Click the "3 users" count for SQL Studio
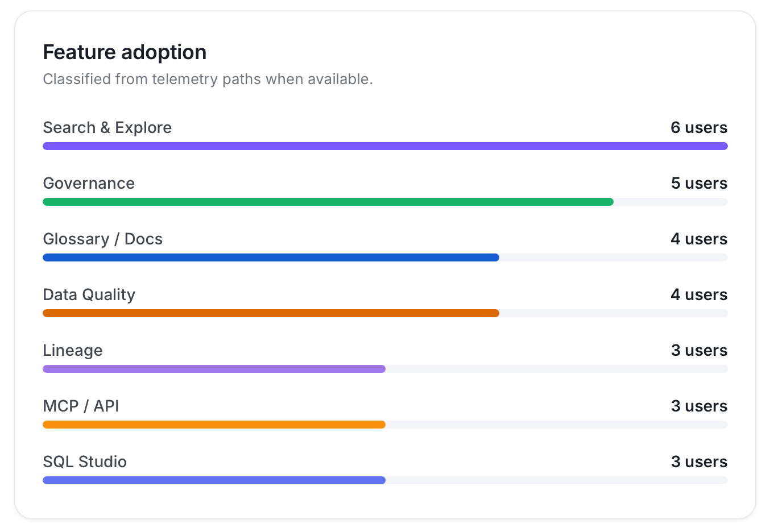Viewport: 770px width, 532px height. pos(699,462)
